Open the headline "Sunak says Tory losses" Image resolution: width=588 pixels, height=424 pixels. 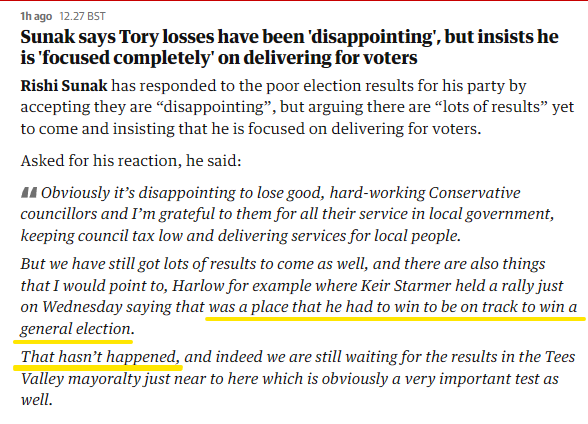click(289, 47)
